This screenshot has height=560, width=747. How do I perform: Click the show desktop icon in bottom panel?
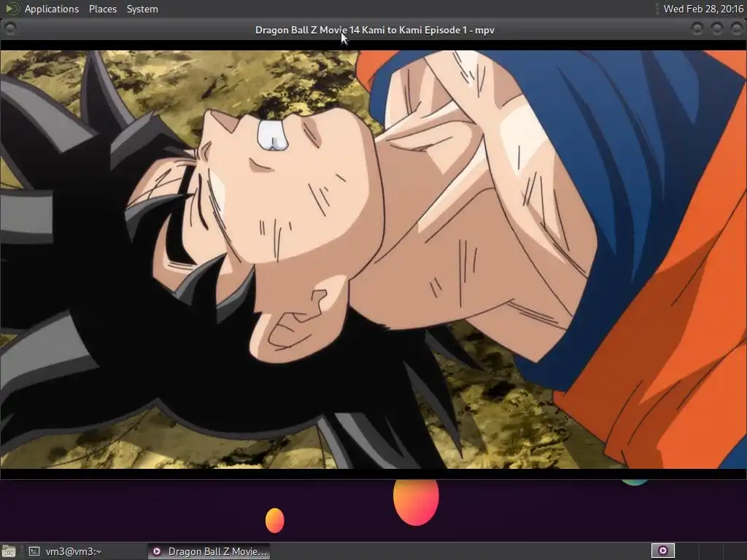(9, 551)
